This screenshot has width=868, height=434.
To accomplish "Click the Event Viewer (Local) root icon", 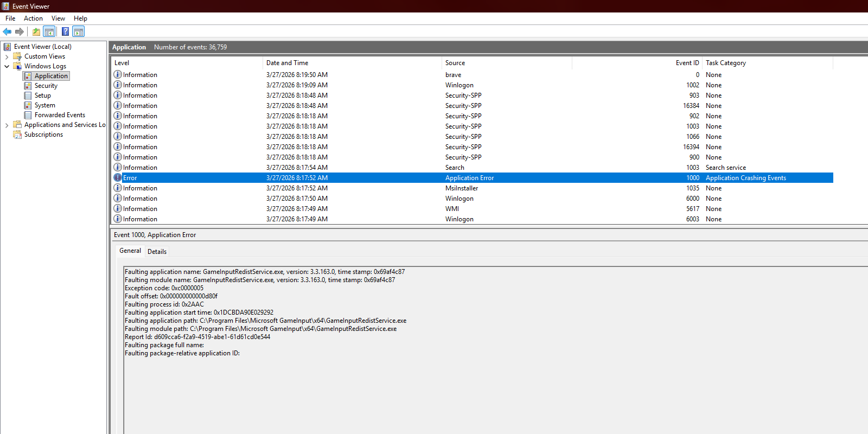I will (x=8, y=47).
